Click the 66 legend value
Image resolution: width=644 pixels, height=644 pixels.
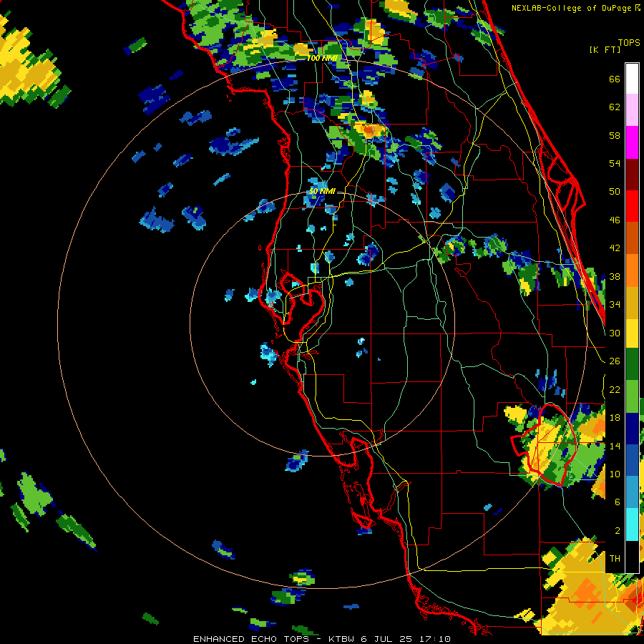coord(615,79)
